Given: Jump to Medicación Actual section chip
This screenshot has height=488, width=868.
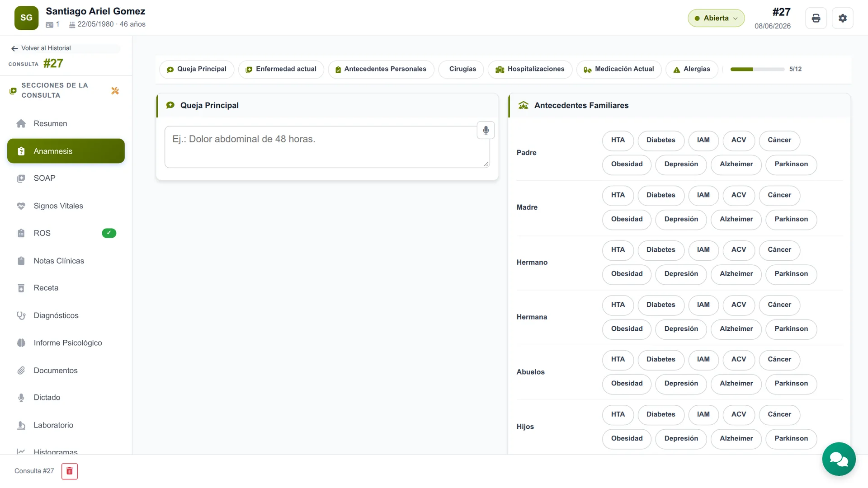Looking at the screenshot, I should pos(618,69).
